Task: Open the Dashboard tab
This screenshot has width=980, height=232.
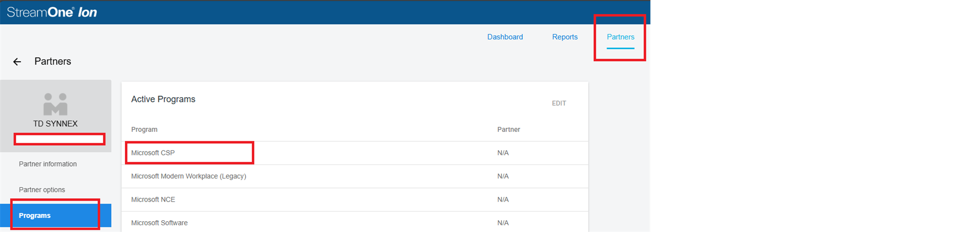Action: [x=505, y=37]
